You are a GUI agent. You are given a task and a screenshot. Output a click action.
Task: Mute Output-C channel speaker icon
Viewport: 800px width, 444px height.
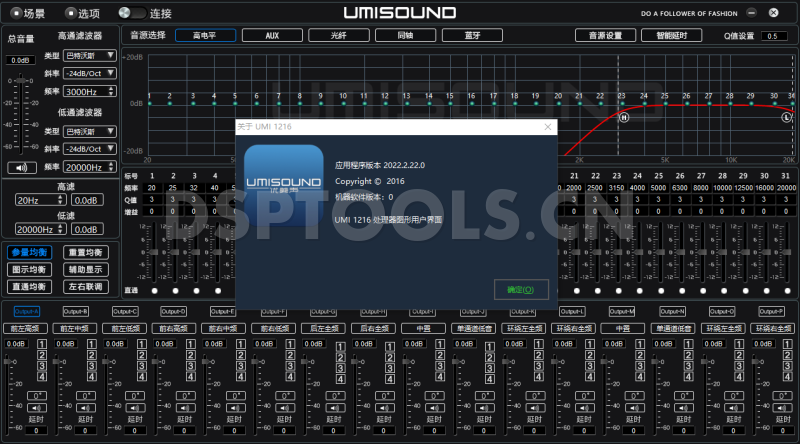tap(135, 408)
